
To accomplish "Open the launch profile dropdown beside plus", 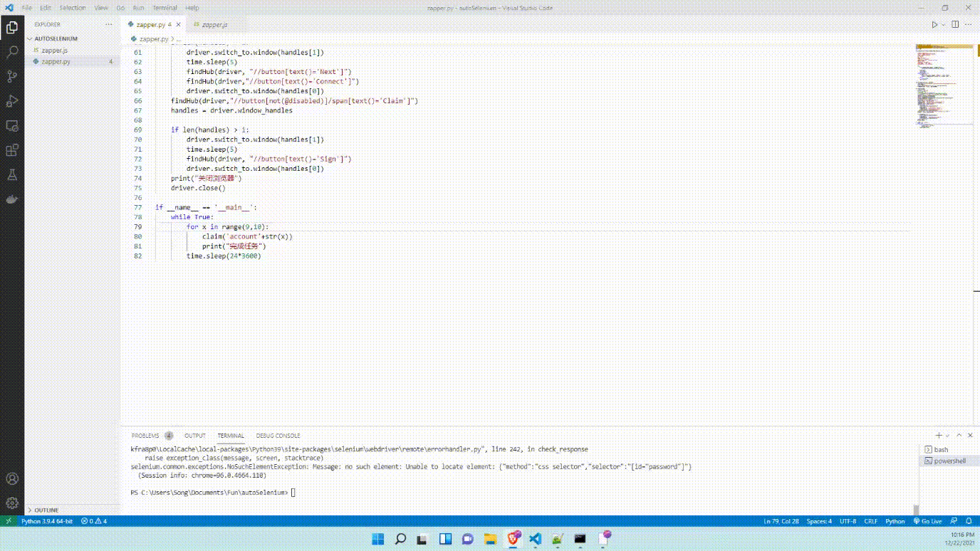I will (x=947, y=435).
